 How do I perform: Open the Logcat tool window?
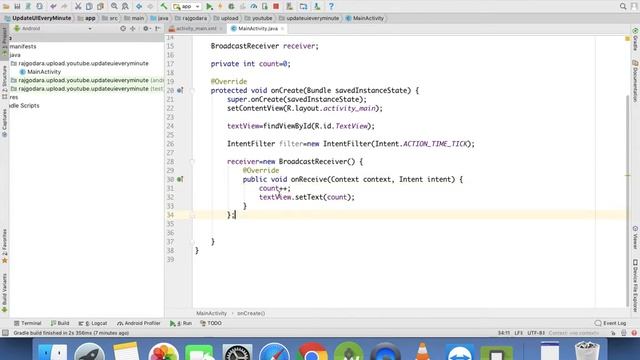pos(93,323)
